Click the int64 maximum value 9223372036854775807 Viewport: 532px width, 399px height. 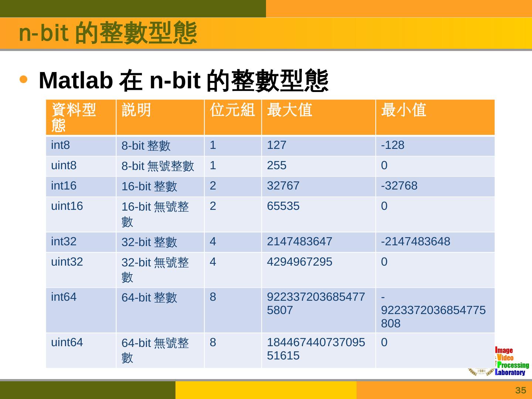point(316,304)
